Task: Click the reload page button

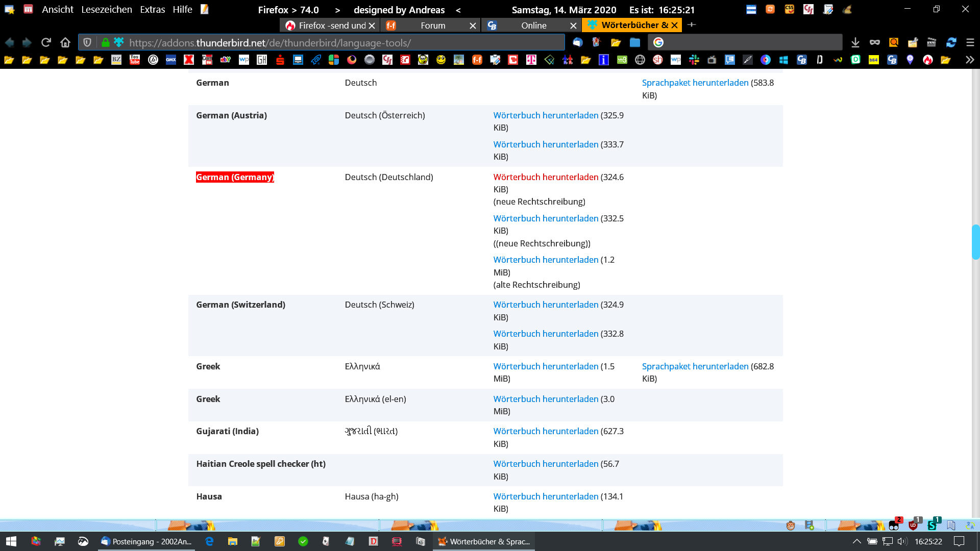Action: [46, 42]
